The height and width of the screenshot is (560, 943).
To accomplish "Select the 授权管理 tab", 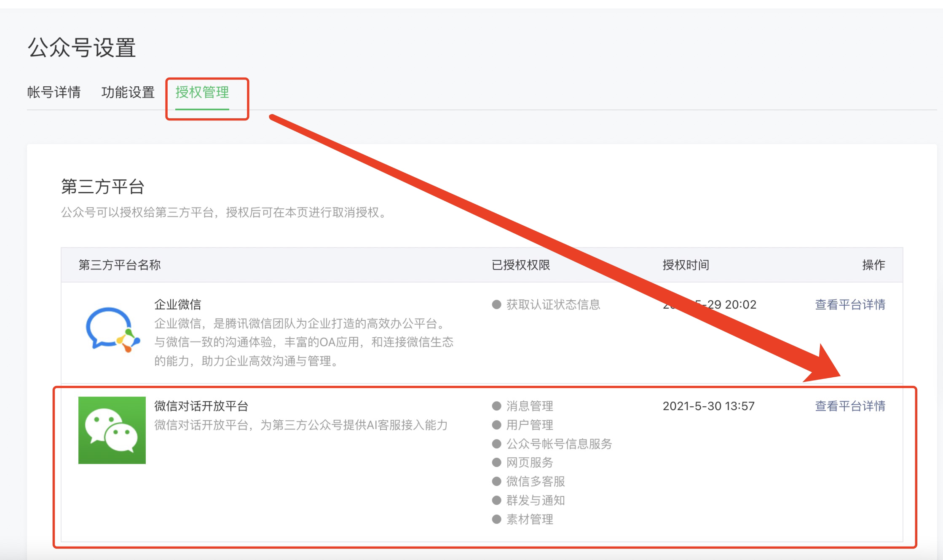I will pos(202,92).
